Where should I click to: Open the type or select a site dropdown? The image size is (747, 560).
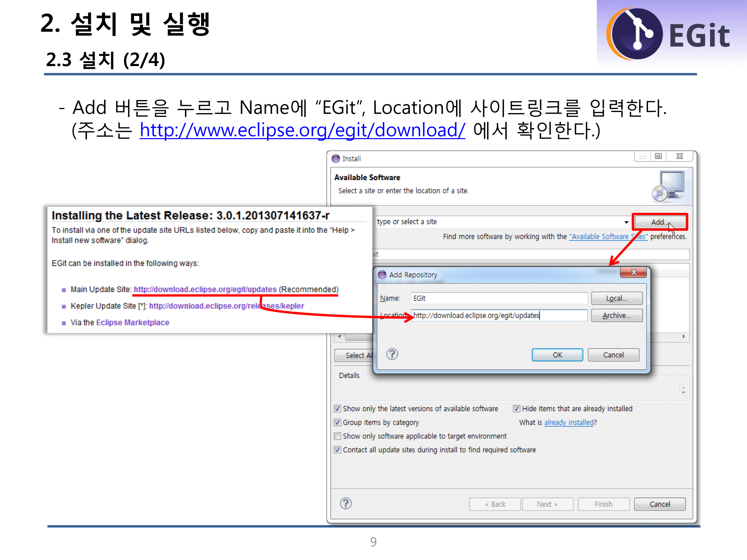tap(626, 222)
